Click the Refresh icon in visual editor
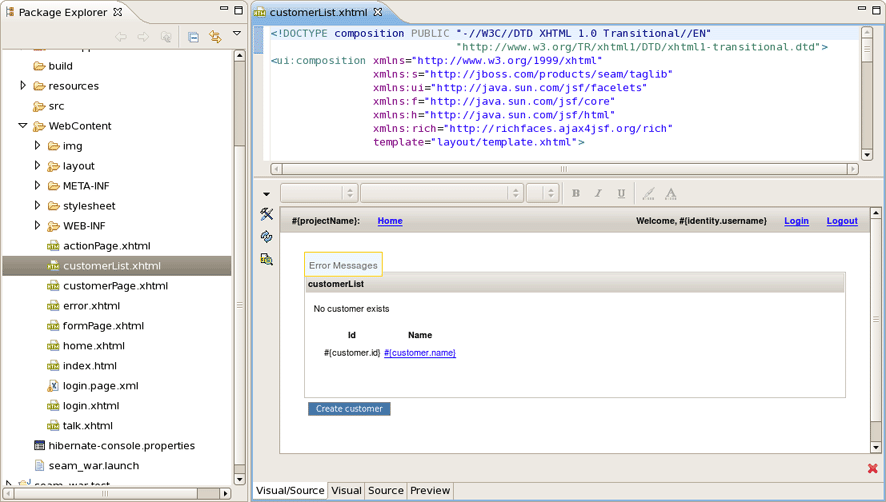The height and width of the screenshot is (502, 886). tap(267, 237)
